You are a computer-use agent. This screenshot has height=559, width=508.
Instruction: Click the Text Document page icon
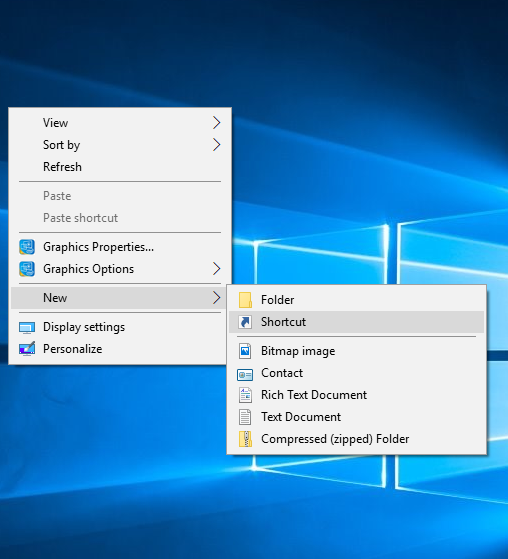(245, 417)
